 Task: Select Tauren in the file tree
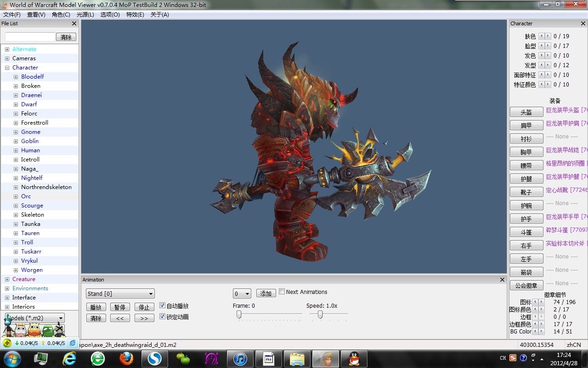[30, 233]
